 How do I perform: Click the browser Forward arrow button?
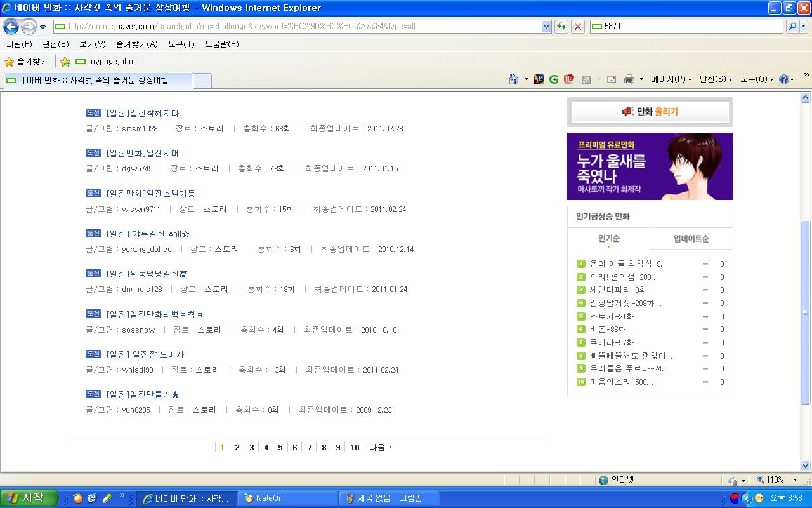[x=29, y=27]
